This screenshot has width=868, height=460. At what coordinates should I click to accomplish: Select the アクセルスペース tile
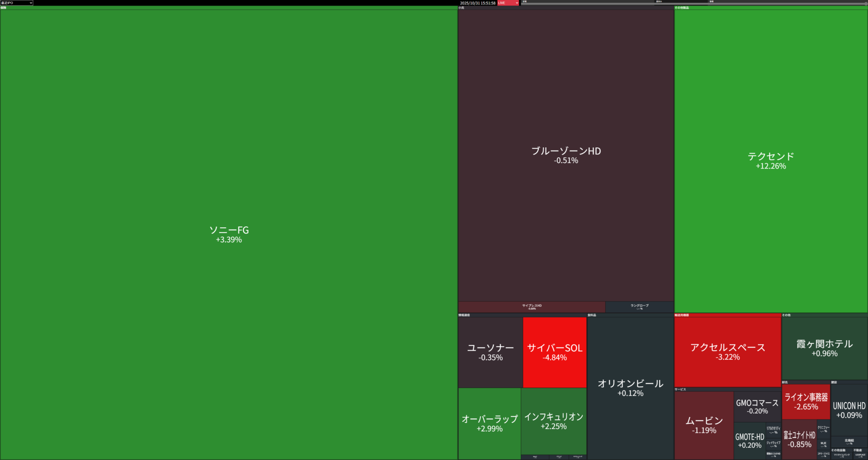(x=727, y=352)
